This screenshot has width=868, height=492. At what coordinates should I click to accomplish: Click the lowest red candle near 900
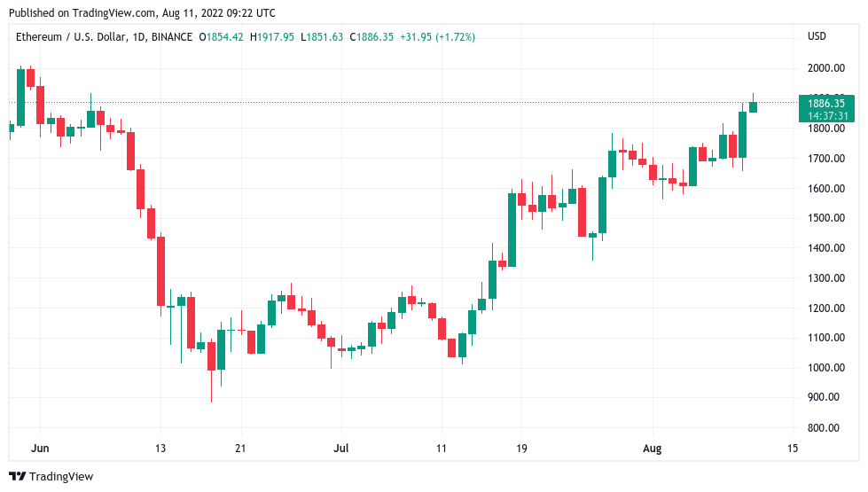point(212,356)
